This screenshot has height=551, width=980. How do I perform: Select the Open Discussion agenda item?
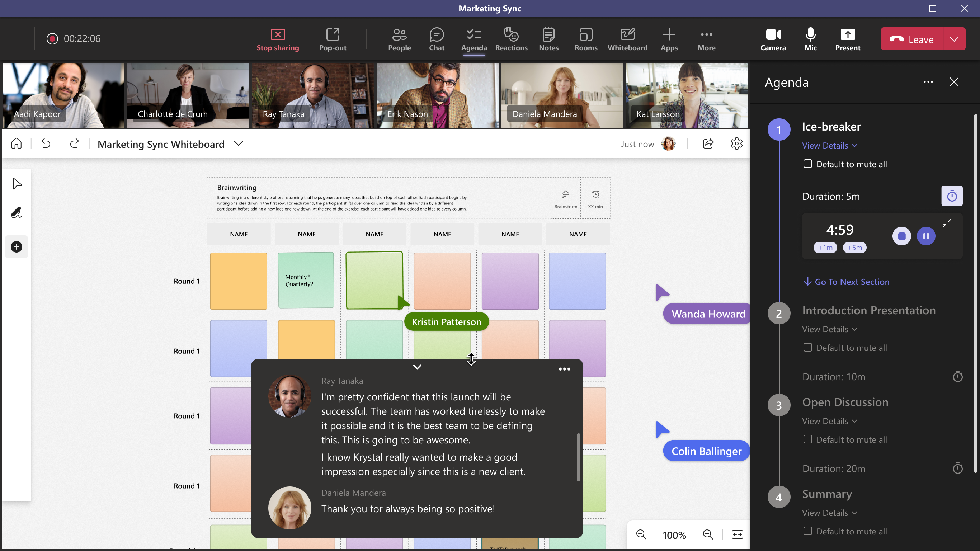[845, 402]
